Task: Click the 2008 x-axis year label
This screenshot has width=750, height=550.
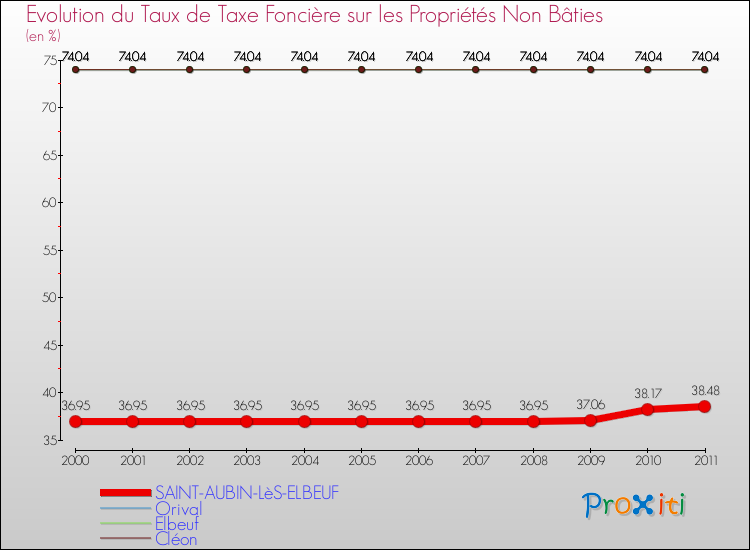Action: (534, 461)
